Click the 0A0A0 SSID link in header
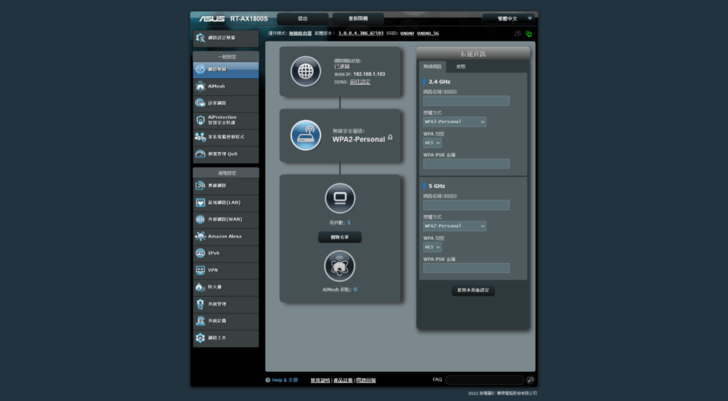 tap(407, 33)
